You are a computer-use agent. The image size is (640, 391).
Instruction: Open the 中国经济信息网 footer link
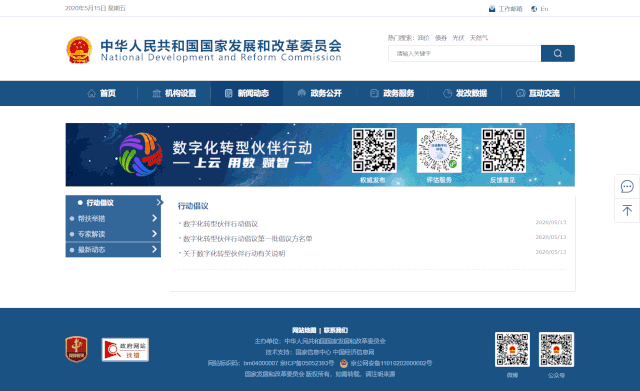coord(353,352)
